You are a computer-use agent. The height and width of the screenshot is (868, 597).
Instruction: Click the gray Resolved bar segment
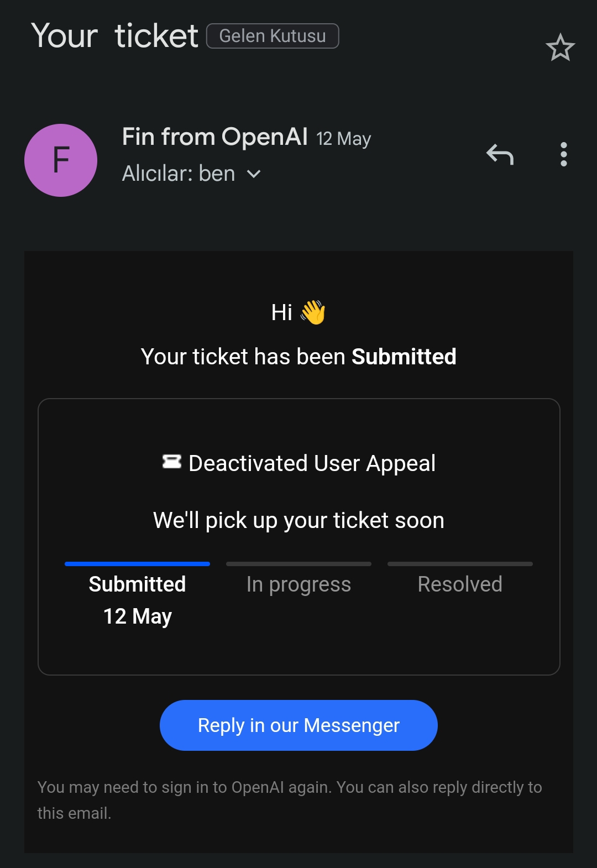pos(460,564)
